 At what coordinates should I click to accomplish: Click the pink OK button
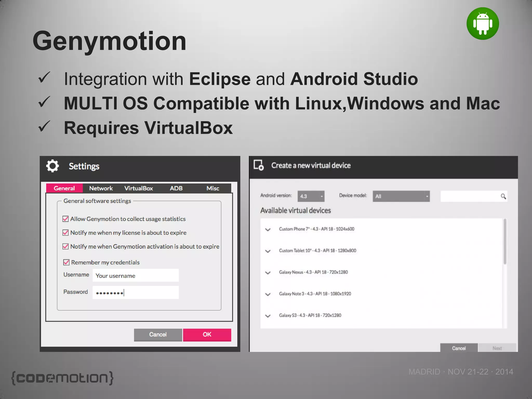[x=207, y=335]
